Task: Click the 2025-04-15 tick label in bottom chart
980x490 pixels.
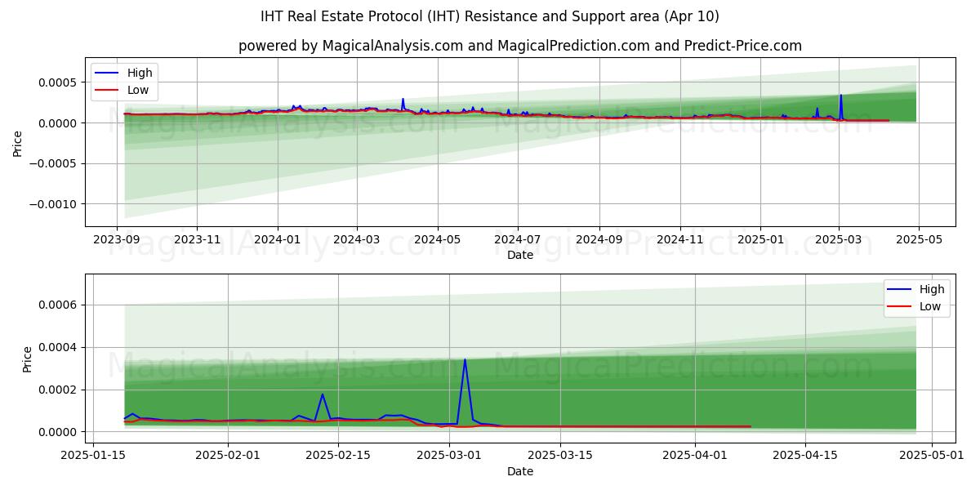Action: (x=805, y=456)
